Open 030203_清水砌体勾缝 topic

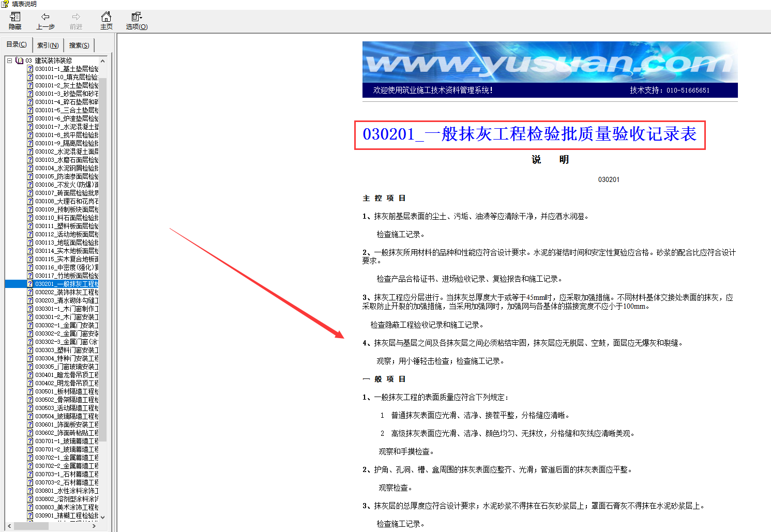point(67,300)
